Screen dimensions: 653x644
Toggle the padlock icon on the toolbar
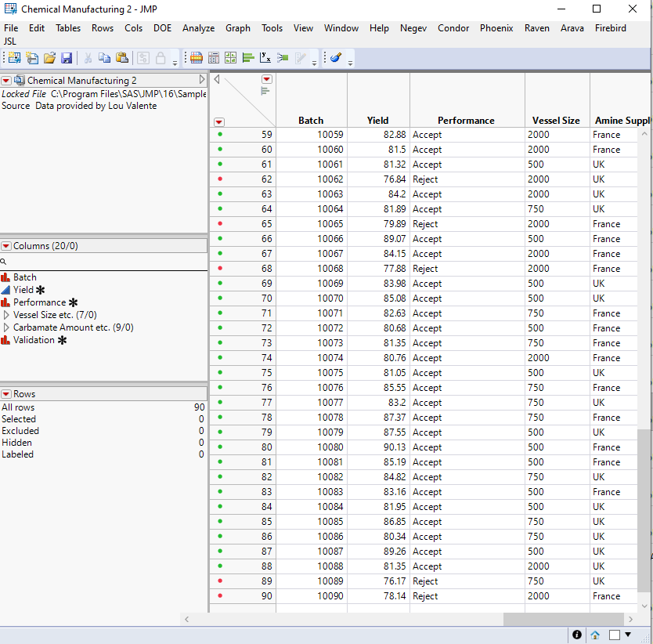pos(161,58)
